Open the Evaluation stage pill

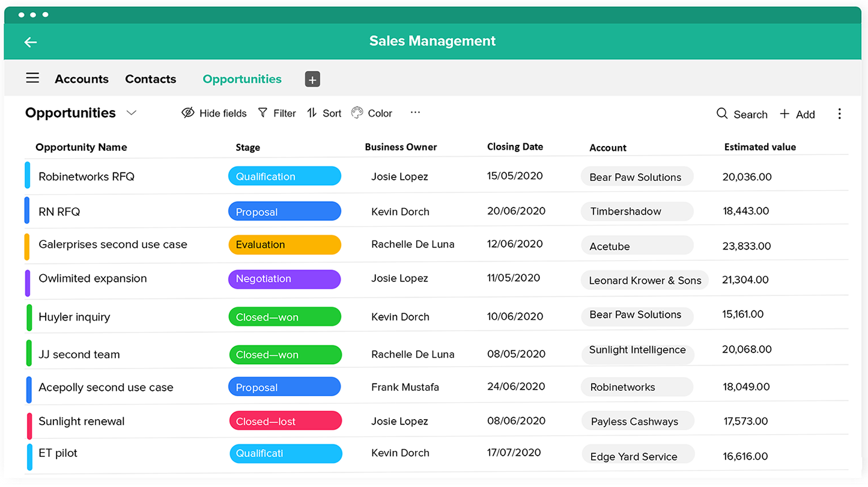[x=285, y=245]
